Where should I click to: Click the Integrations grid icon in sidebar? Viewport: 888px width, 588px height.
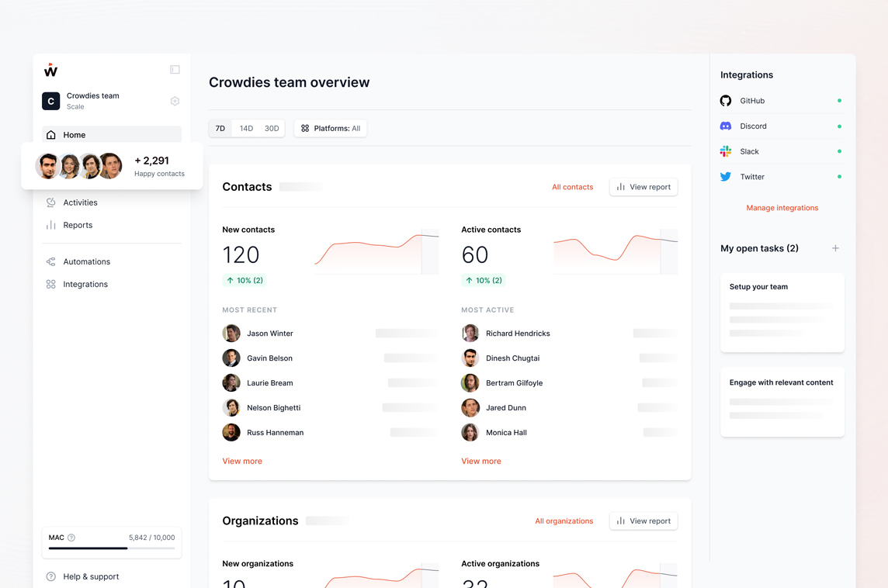point(51,284)
